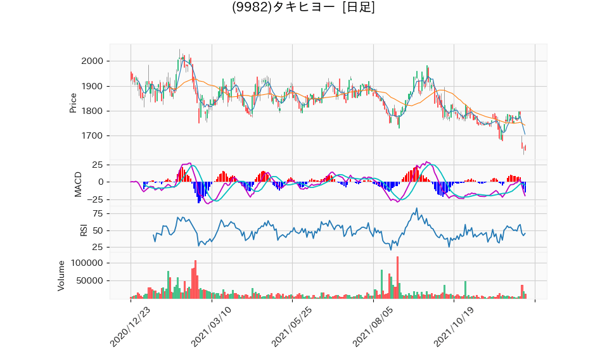Click the 1700 price tick label
The height and width of the screenshot is (364, 607).
(92, 135)
